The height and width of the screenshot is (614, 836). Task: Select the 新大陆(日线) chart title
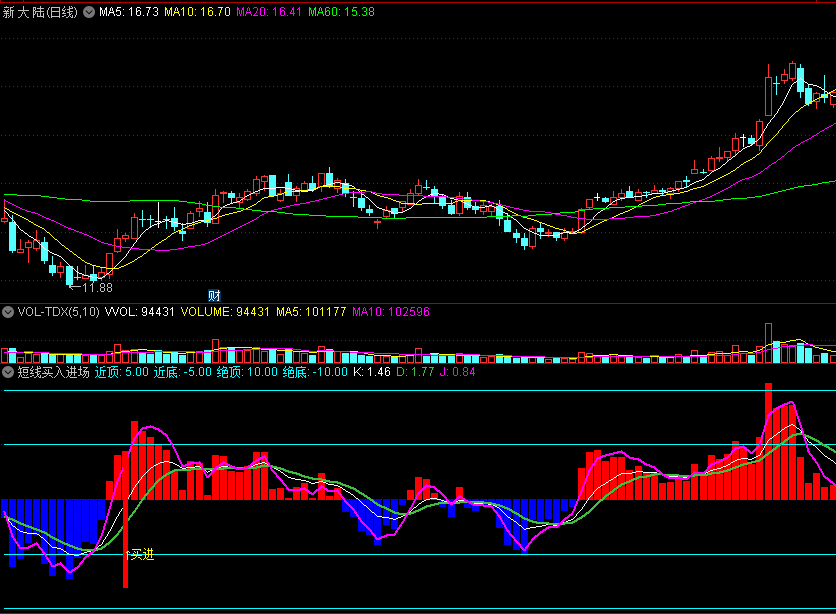(x=40, y=12)
